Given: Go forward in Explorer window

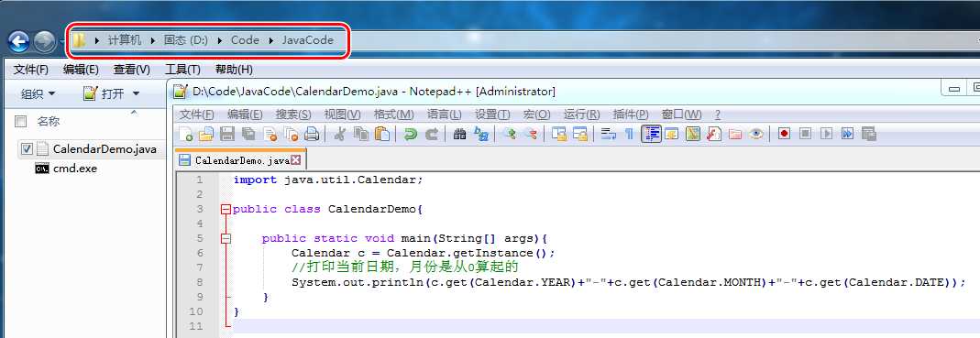Looking at the screenshot, I should (45, 42).
